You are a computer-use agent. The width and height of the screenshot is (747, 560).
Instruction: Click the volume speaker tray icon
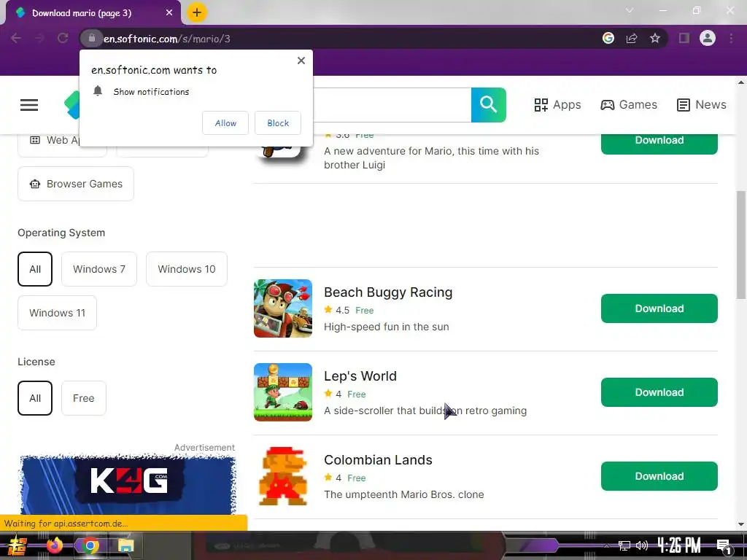point(642,545)
